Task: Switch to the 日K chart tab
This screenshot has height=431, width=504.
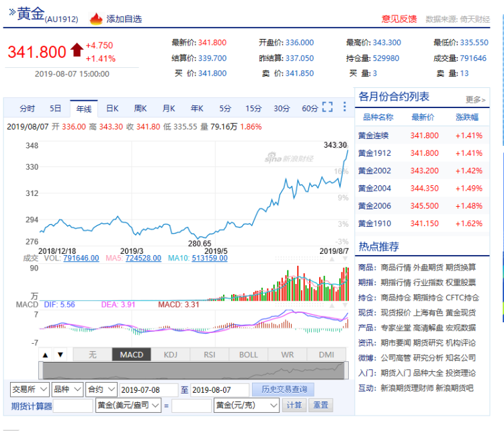Action: [112, 108]
